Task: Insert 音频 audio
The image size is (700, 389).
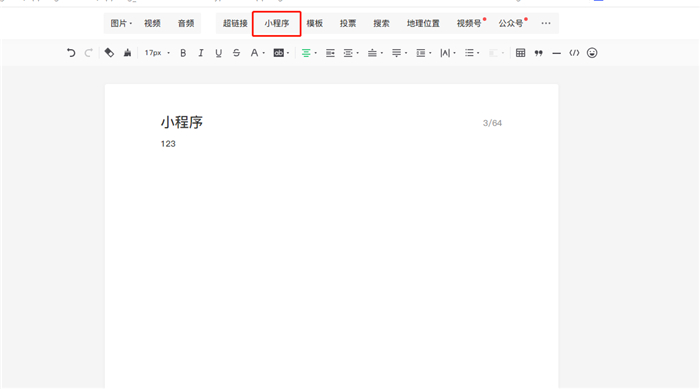Action: pyautogui.click(x=186, y=23)
